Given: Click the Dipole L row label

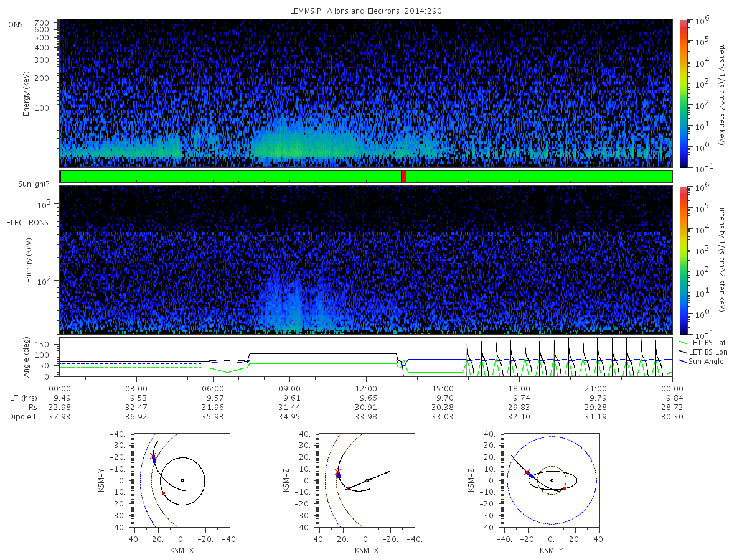Looking at the screenshot, I should [x=22, y=417].
